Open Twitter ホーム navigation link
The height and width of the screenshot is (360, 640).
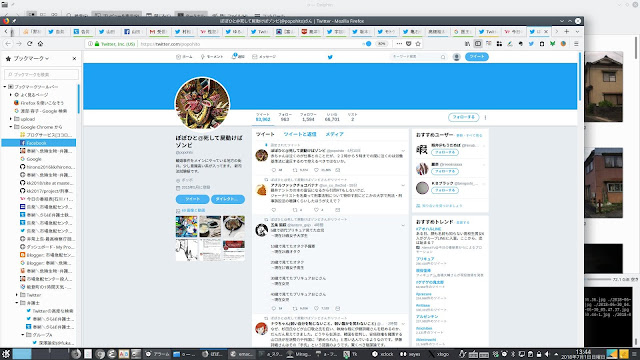[x=184, y=57]
